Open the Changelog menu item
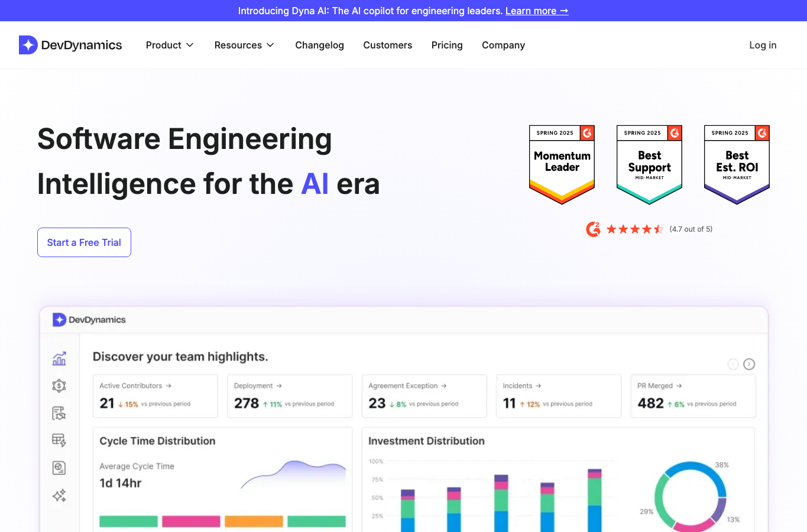The width and height of the screenshot is (807, 532). [x=319, y=45]
